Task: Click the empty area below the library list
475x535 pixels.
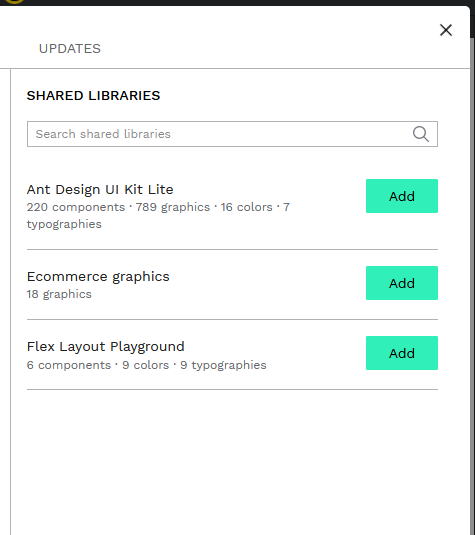Action: click(x=232, y=462)
